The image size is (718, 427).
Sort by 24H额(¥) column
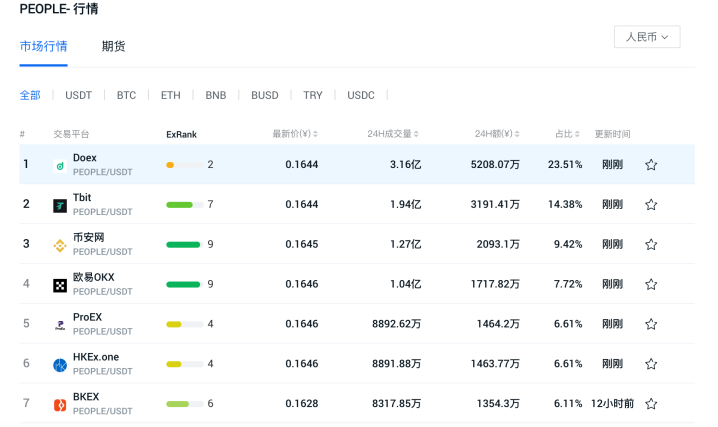(497, 134)
